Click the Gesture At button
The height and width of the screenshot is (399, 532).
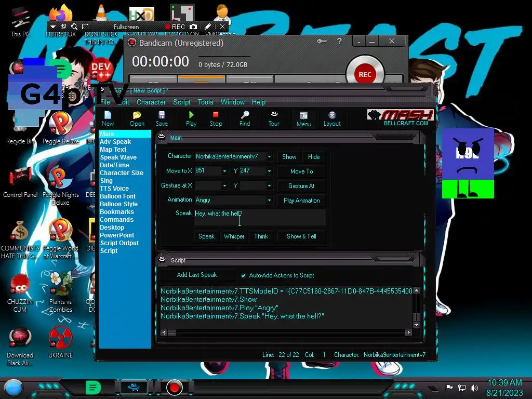(x=302, y=186)
